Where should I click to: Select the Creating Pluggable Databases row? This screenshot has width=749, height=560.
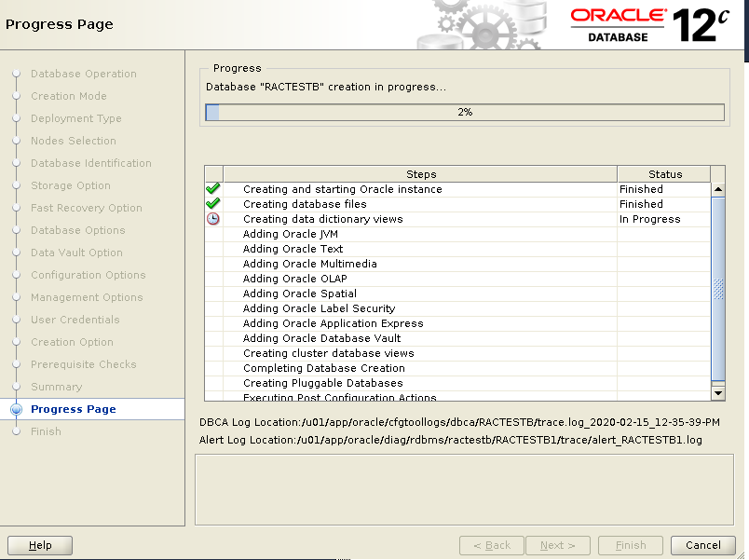click(x=322, y=383)
